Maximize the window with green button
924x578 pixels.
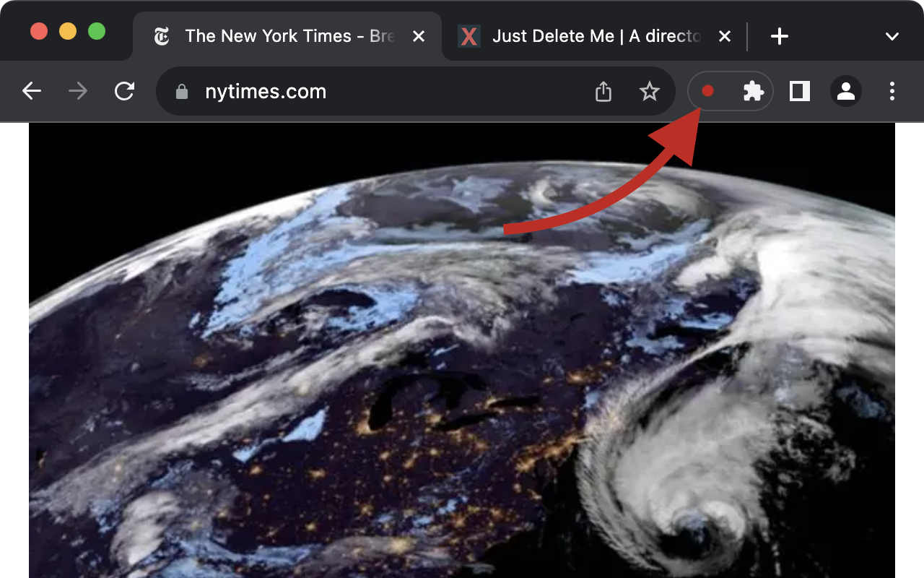click(97, 32)
